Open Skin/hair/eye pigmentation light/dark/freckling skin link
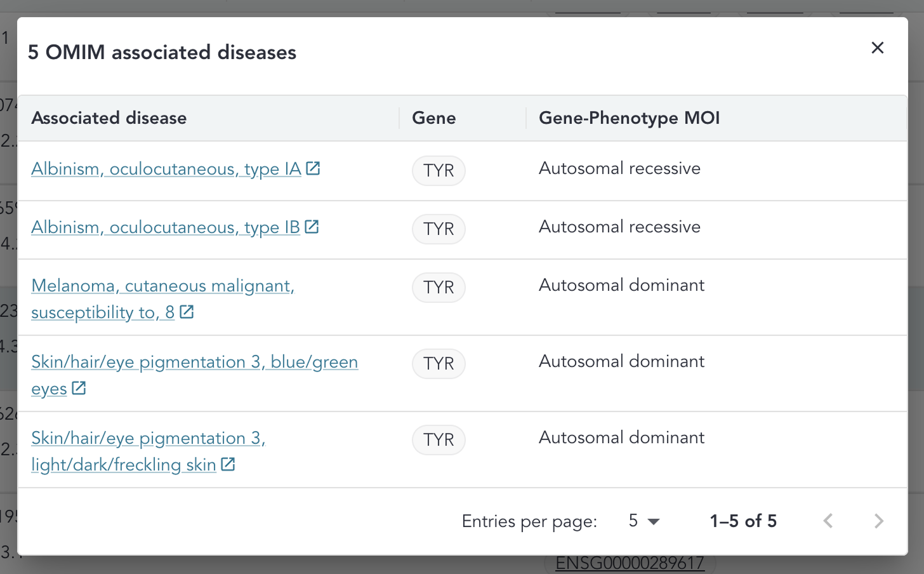The image size is (924, 574). pos(148,438)
